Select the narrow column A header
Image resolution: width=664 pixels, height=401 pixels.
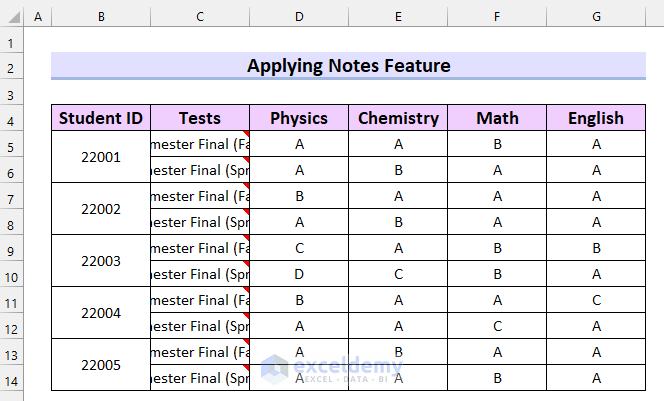(x=38, y=17)
